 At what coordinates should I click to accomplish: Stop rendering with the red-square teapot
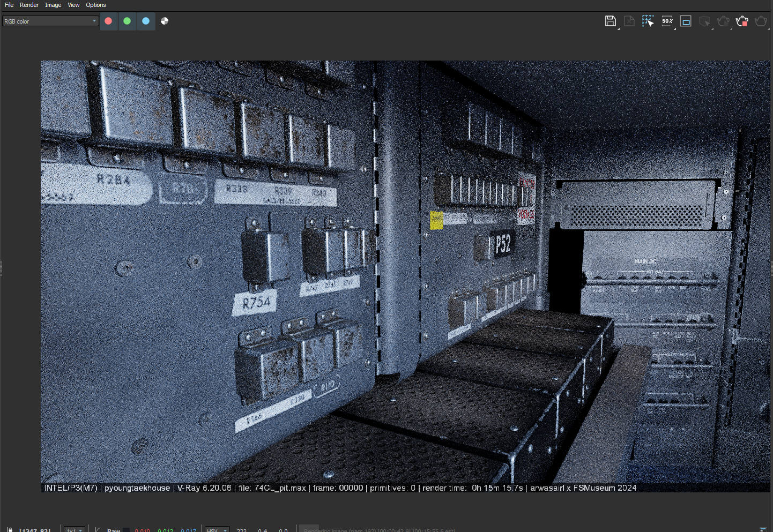click(x=742, y=21)
